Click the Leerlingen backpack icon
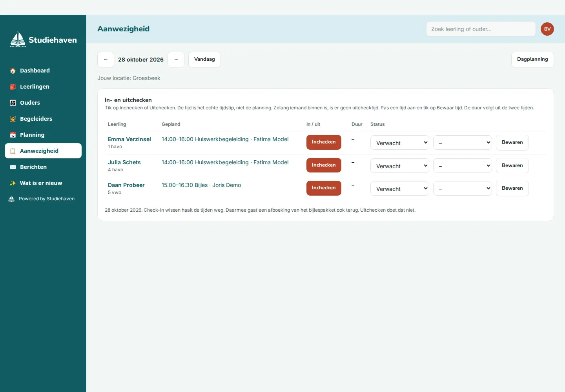 tap(13, 87)
